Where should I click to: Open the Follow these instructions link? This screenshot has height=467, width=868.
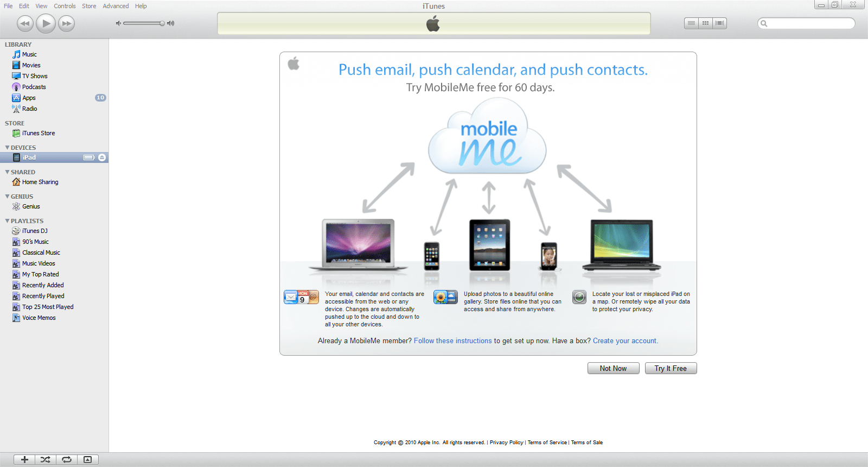pos(453,341)
